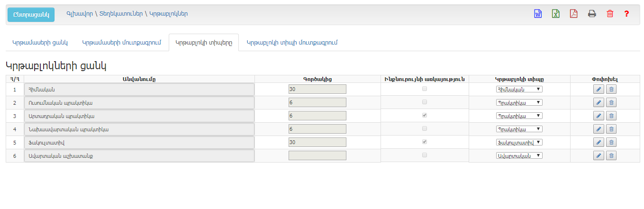The image size is (644, 209).
Task: Open the Հիմնական type dropdown in row 1
Action: click(x=519, y=89)
